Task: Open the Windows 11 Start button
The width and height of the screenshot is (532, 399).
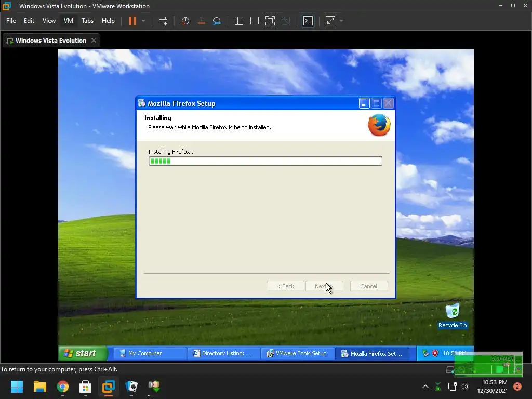Action: [x=17, y=386]
